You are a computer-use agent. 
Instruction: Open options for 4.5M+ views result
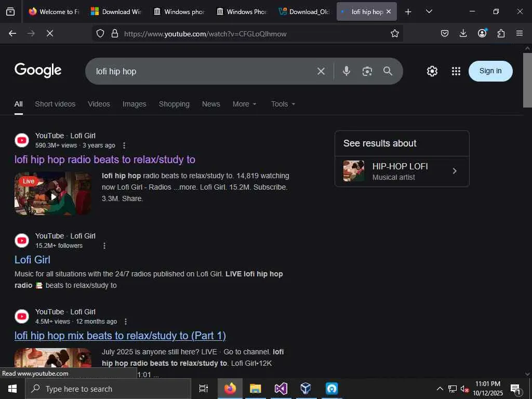126,322
